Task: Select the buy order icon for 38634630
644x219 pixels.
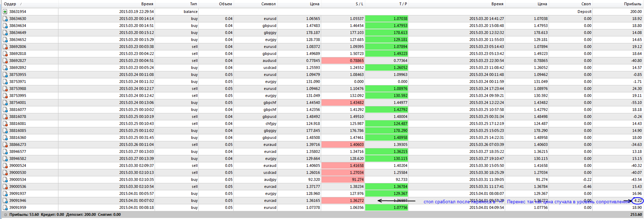Action: pyautogui.click(x=5, y=19)
